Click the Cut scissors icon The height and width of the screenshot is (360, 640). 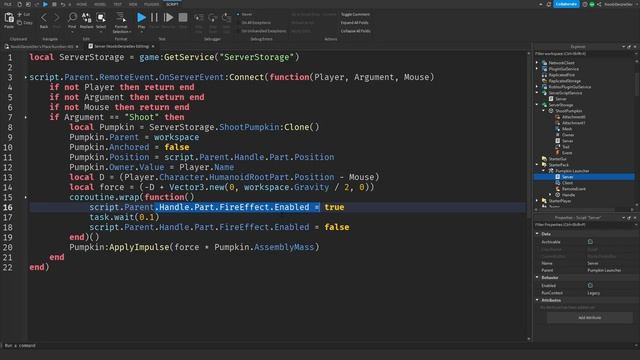(x=20, y=14)
